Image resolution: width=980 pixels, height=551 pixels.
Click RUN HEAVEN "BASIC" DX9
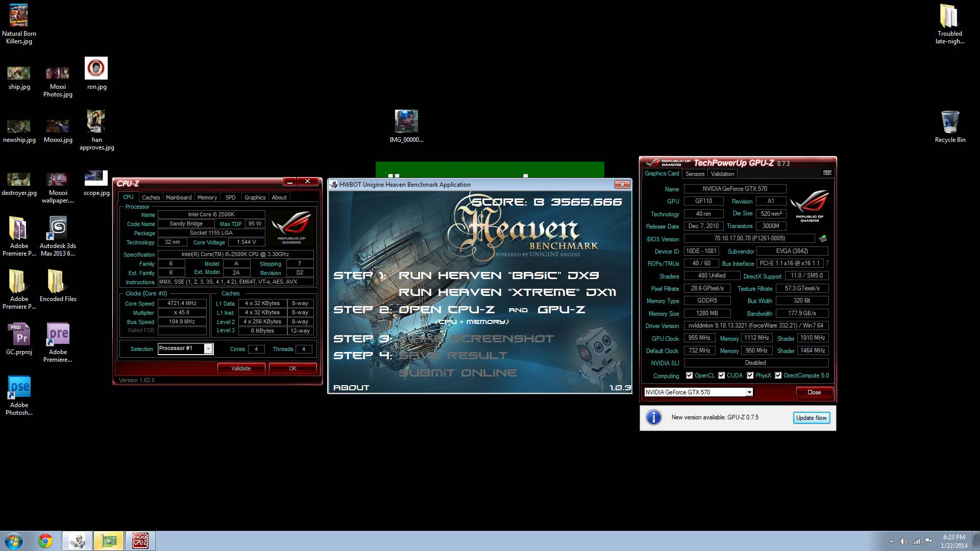tap(499, 275)
